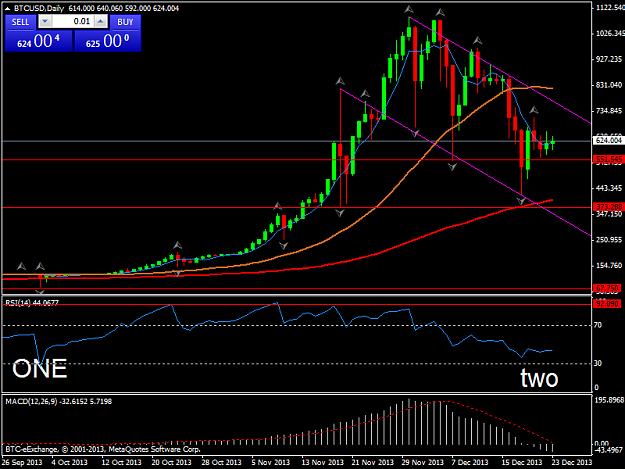Image resolution: width=625 pixels, height=469 pixels.
Task: Click the 624.004 current price label
Action: pyautogui.click(x=608, y=140)
